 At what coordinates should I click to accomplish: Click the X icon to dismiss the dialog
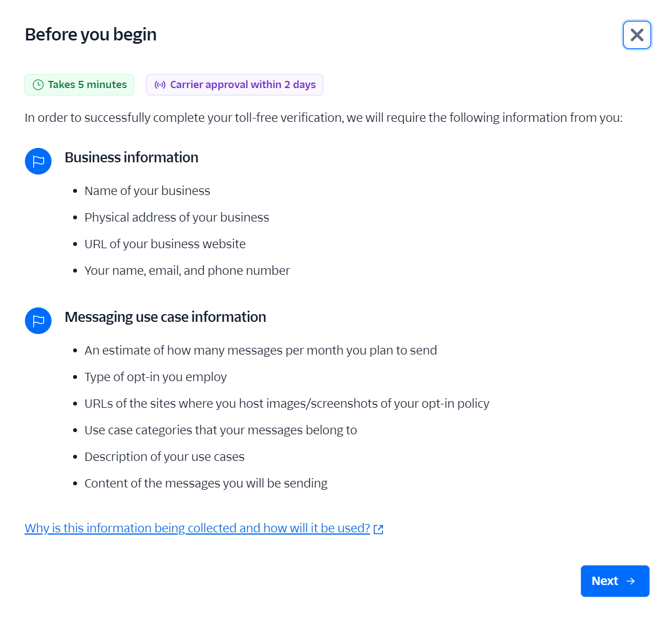click(x=637, y=34)
